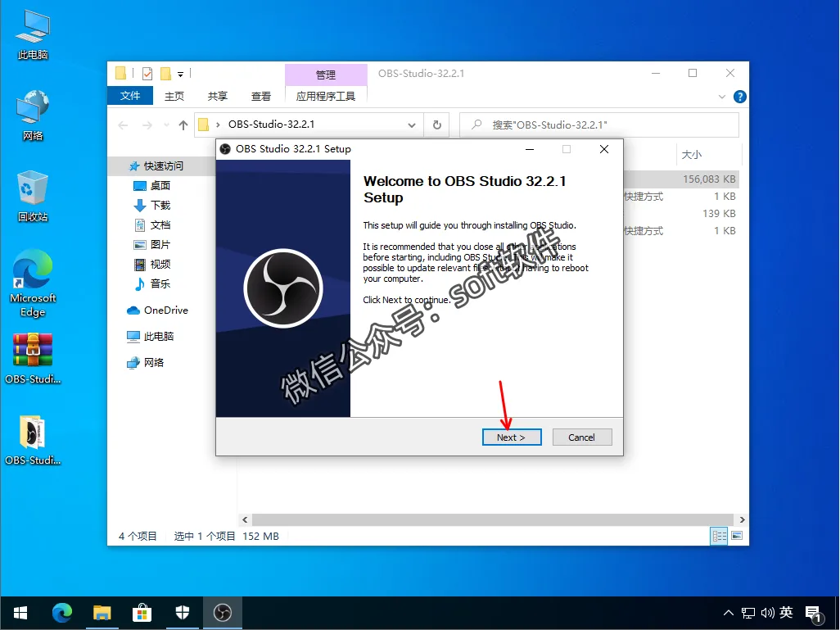Click the Properties quick access icon
Image resolution: width=840 pixels, height=630 pixels.
pyautogui.click(x=147, y=74)
